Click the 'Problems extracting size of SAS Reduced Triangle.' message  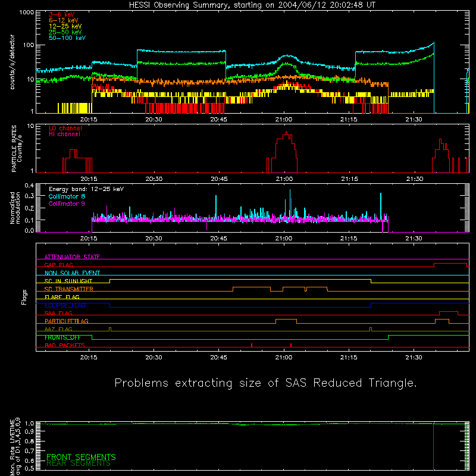(x=265, y=383)
